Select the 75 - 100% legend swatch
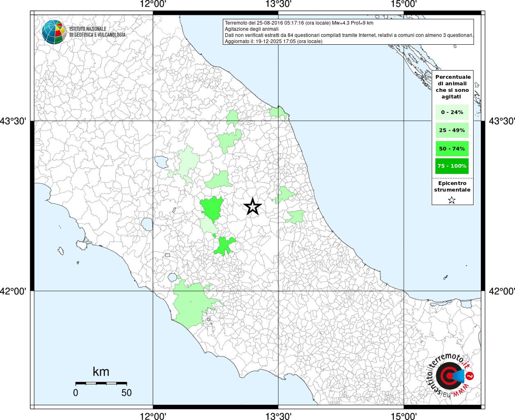The image size is (515, 420). [x=452, y=166]
